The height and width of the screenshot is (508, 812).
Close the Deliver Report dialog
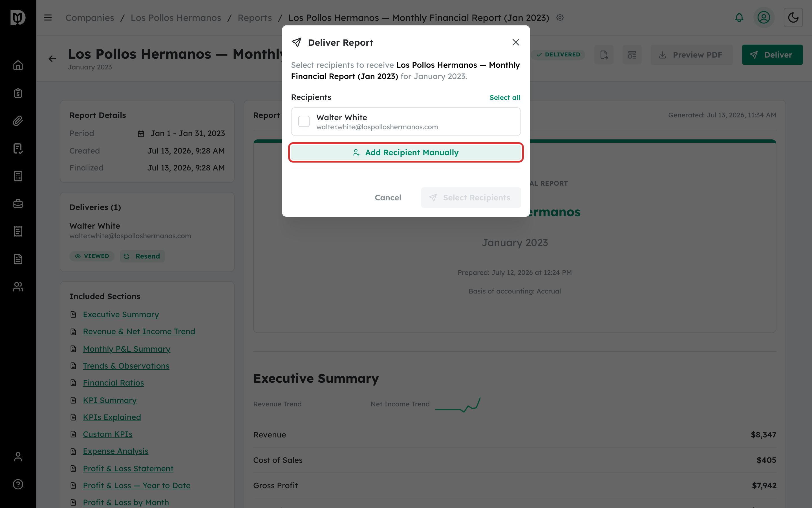(516, 42)
